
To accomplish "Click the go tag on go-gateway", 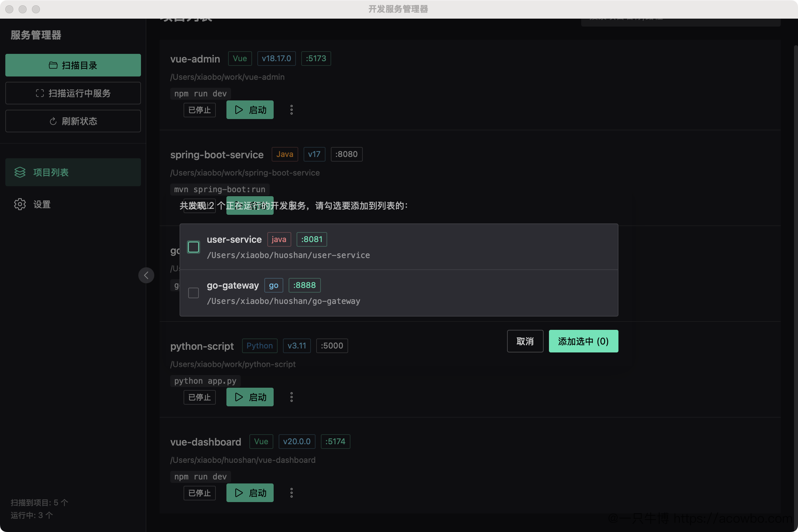I will click(x=273, y=285).
